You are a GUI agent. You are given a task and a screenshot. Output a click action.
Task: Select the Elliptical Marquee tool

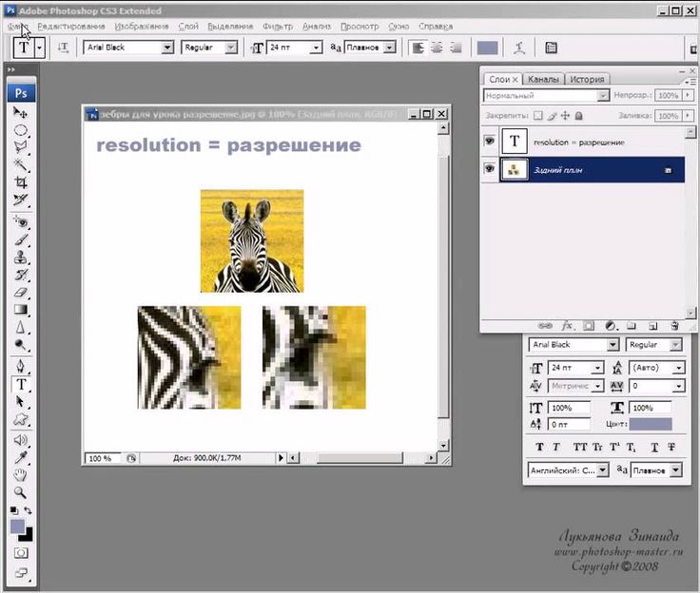(x=20, y=130)
